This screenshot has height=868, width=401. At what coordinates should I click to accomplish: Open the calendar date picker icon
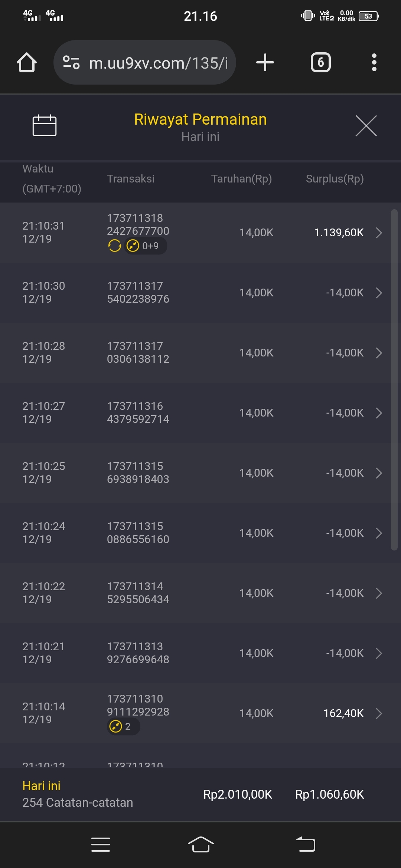pyautogui.click(x=44, y=125)
